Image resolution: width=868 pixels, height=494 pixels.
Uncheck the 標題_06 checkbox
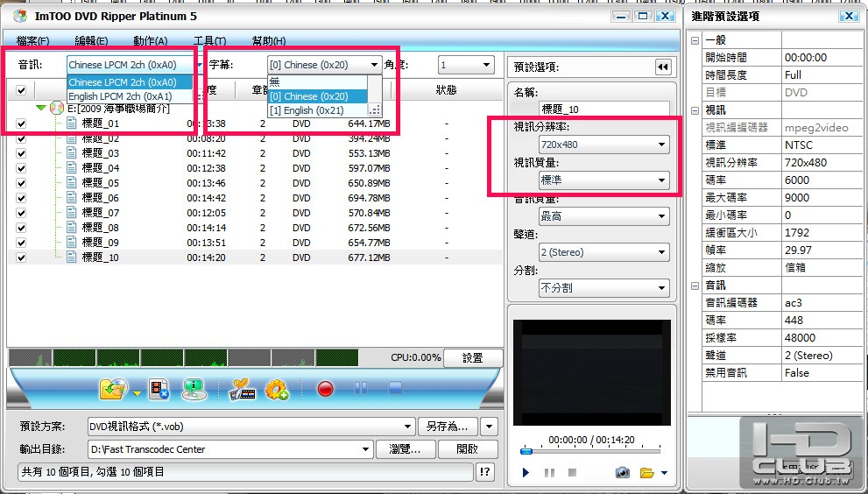click(x=21, y=198)
